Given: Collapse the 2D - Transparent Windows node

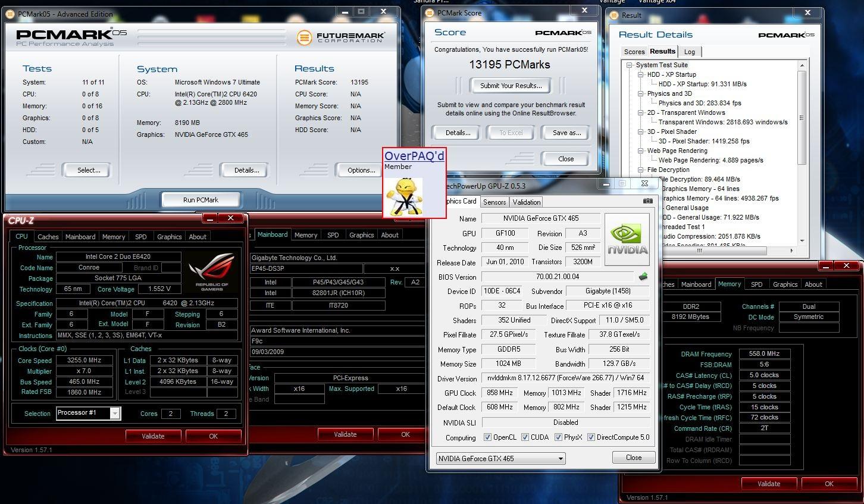Looking at the screenshot, I should 641,112.
